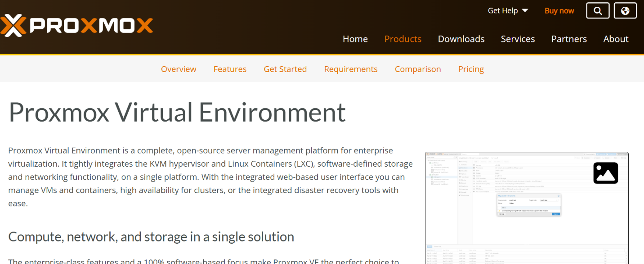
Task: Expand the Get Help dropdown
Action: (x=508, y=10)
